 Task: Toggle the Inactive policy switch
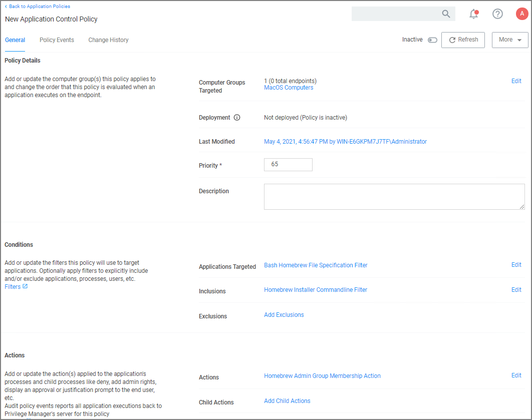point(432,40)
